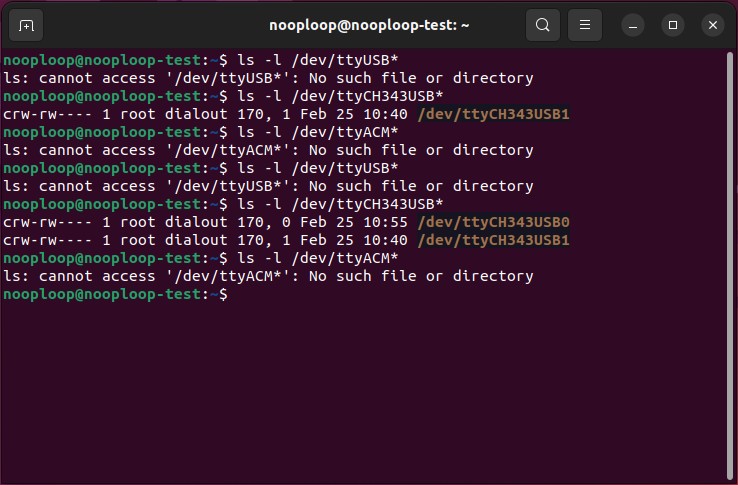Screen dimensions: 738x485
Task: Close the terminal window
Action: pyautogui.click(x=712, y=25)
